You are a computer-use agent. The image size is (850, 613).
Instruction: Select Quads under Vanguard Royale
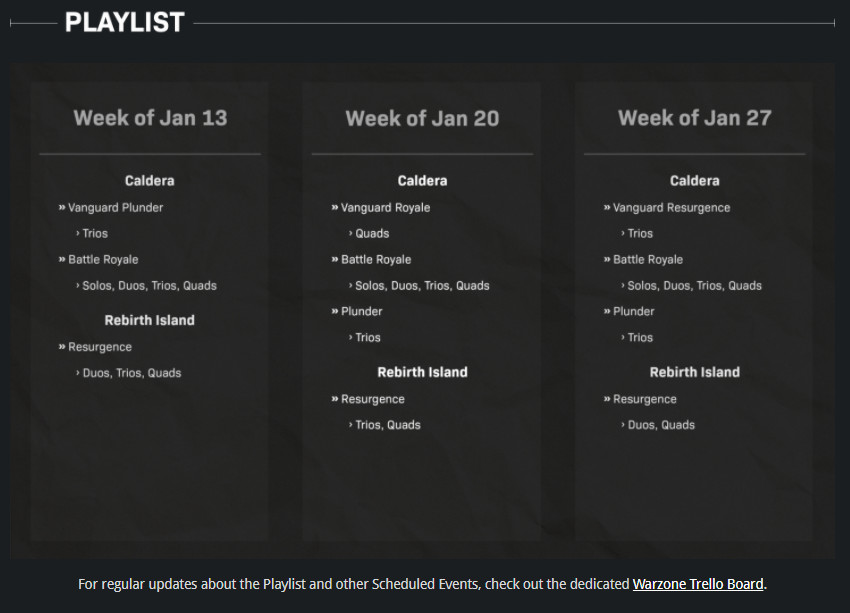[x=372, y=234]
